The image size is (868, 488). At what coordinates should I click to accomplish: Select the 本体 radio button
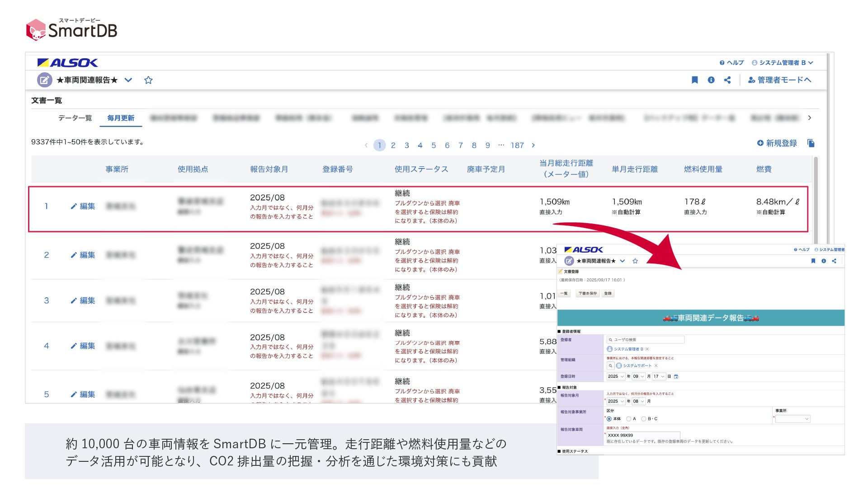(609, 419)
